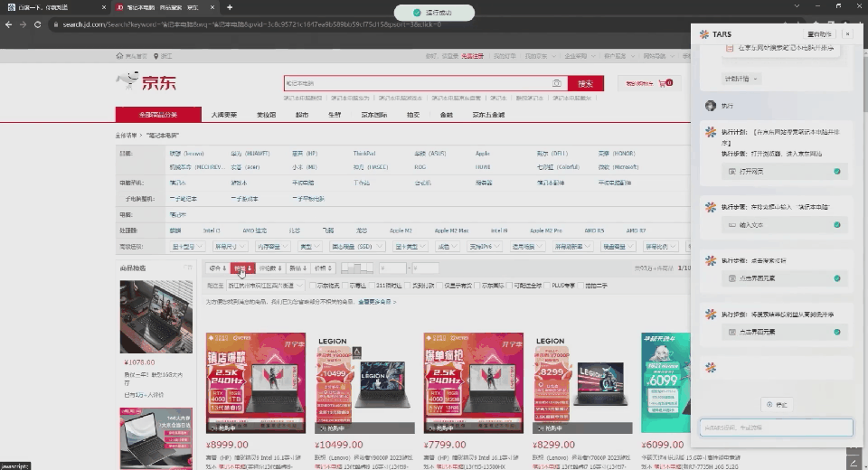Image resolution: width=868 pixels, height=470 pixels.
Task: Click the reset button in TARS header
Action: point(819,33)
